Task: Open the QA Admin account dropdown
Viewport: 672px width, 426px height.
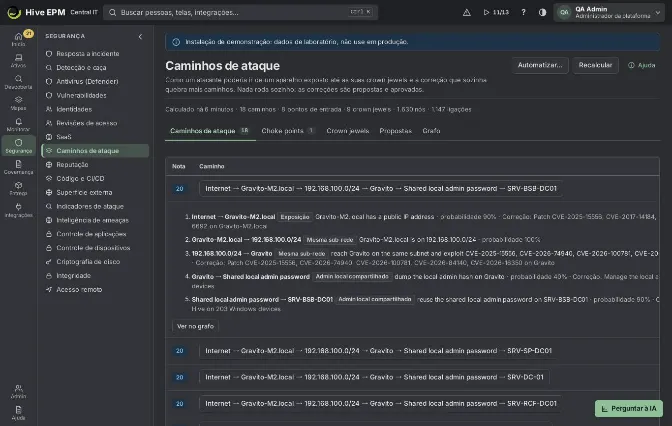Action: tap(609, 12)
